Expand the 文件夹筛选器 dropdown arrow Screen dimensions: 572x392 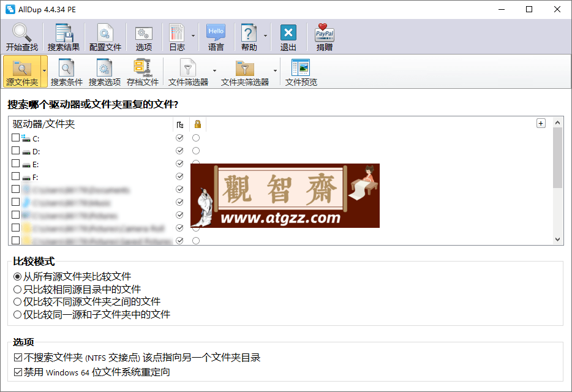[275, 71]
